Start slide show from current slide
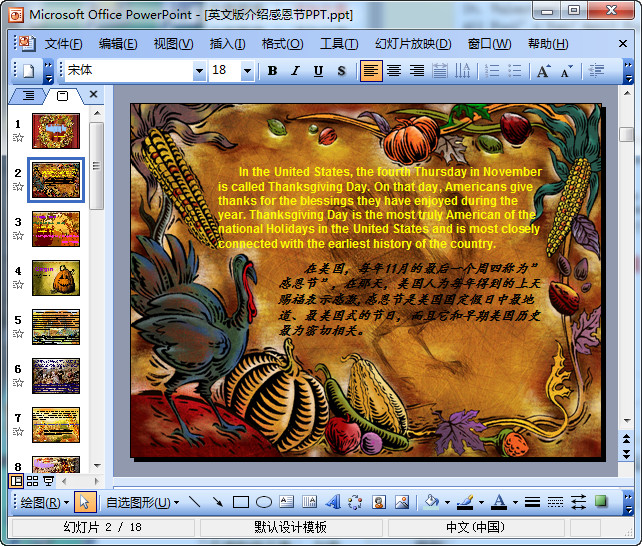This screenshot has width=642, height=546. (49, 481)
